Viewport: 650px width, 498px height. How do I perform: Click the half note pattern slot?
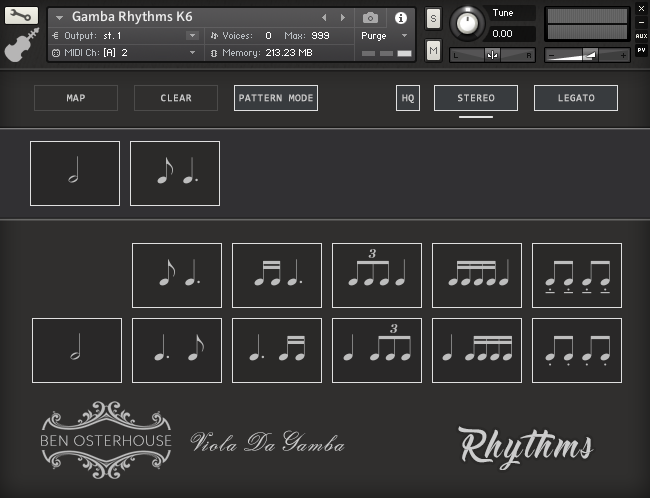point(75,173)
